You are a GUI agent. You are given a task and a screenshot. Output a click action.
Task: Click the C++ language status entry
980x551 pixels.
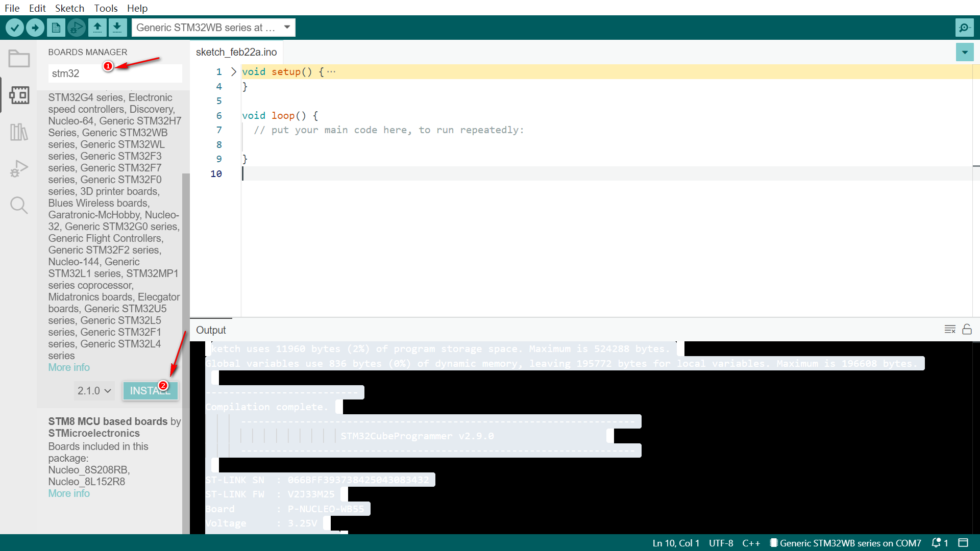tap(751, 543)
